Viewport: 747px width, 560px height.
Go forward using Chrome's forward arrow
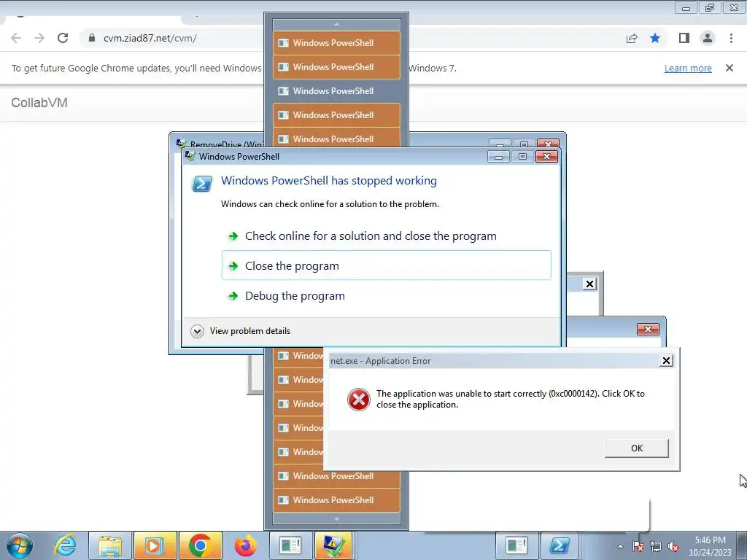point(39,38)
